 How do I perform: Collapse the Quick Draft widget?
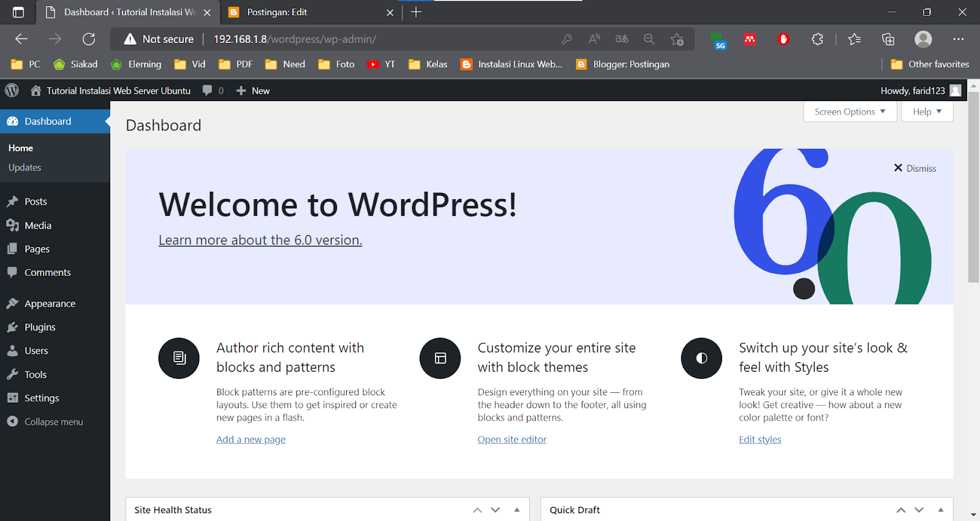[x=941, y=510]
